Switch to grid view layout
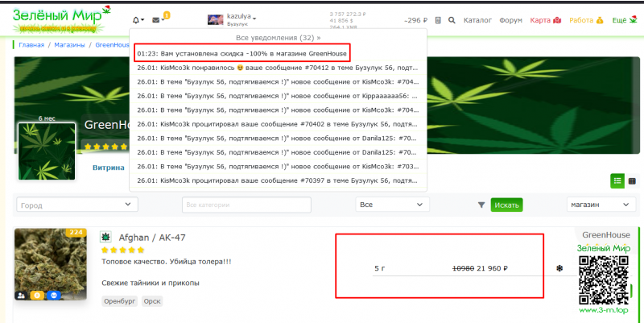Viewport: 644px width, 323px height. [x=632, y=180]
